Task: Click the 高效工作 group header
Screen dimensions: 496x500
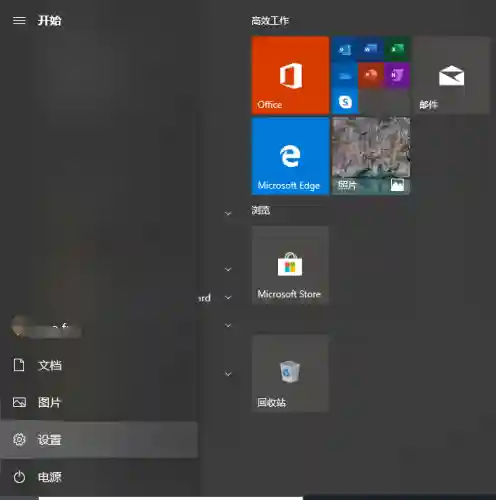Action: click(270, 21)
